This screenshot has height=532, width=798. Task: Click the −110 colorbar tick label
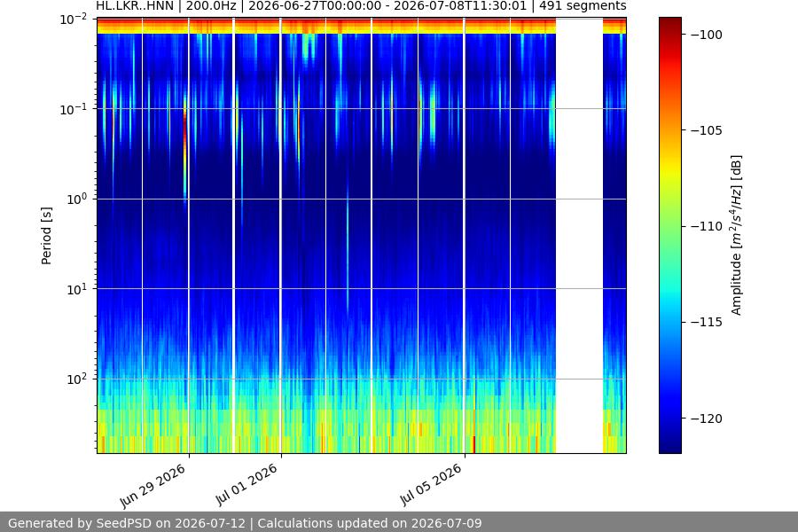coord(707,226)
